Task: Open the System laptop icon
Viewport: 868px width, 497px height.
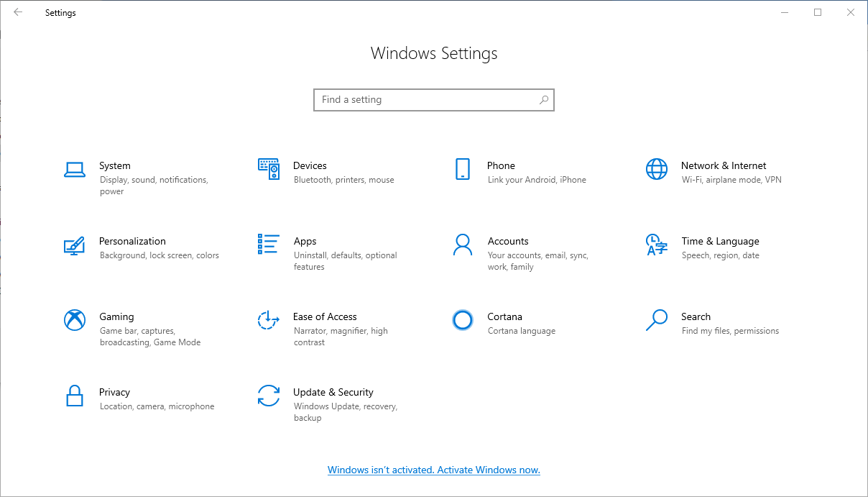Action: 75,170
